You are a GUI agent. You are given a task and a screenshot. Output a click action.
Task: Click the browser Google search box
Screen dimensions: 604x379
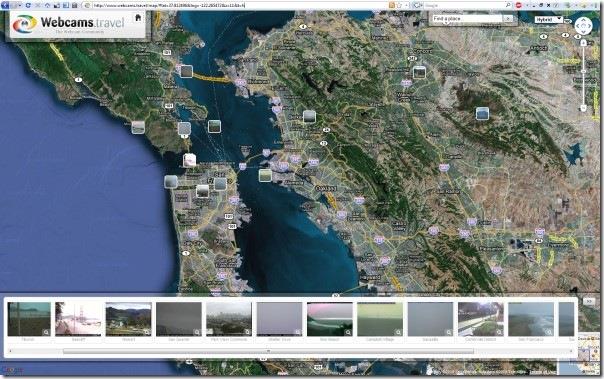(x=463, y=5)
